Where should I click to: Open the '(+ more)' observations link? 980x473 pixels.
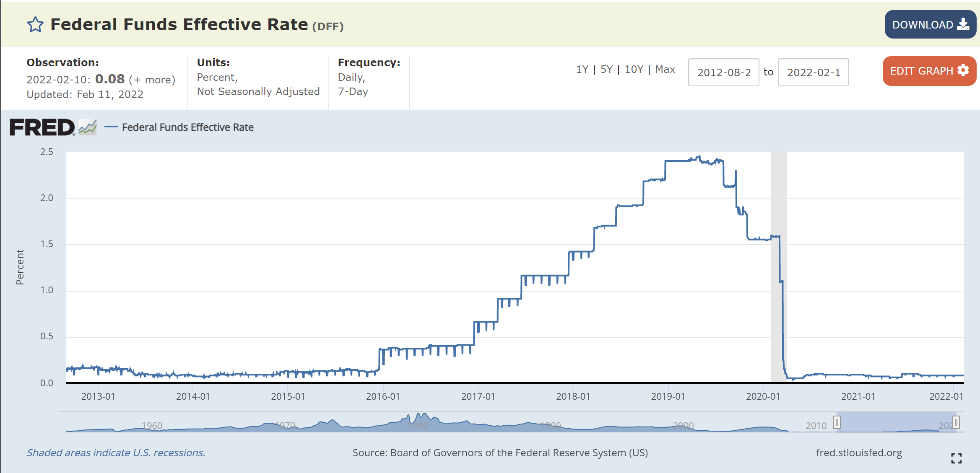(152, 80)
